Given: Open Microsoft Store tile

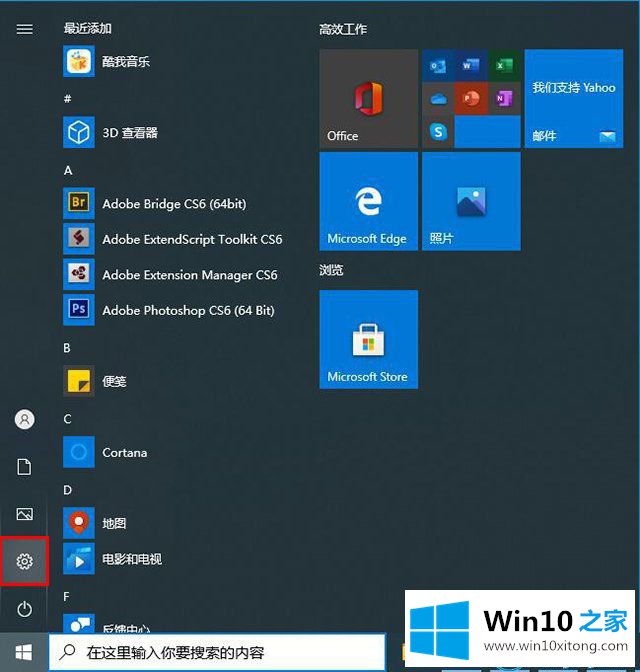Looking at the screenshot, I should (369, 339).
